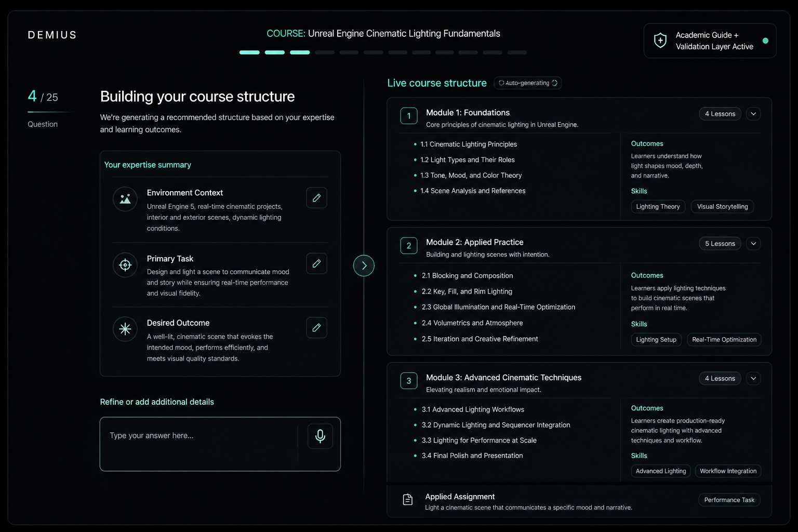This screenshot has width=798, height=532.
Task: Click the shield validation icon
Action: [660, 41]
